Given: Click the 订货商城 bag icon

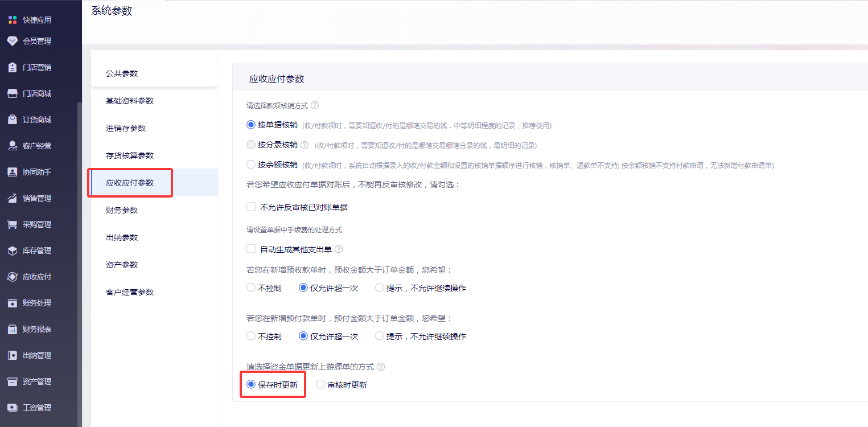Looking at the screenshot, I should click(13, 120).
